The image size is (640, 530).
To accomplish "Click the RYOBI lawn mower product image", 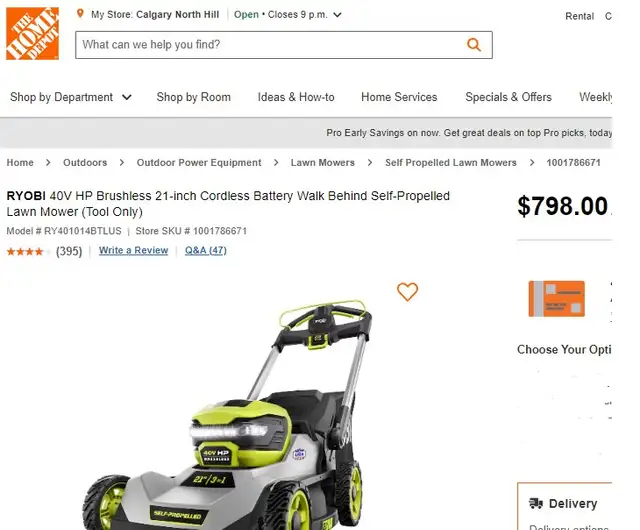I will tap(224, 414).
